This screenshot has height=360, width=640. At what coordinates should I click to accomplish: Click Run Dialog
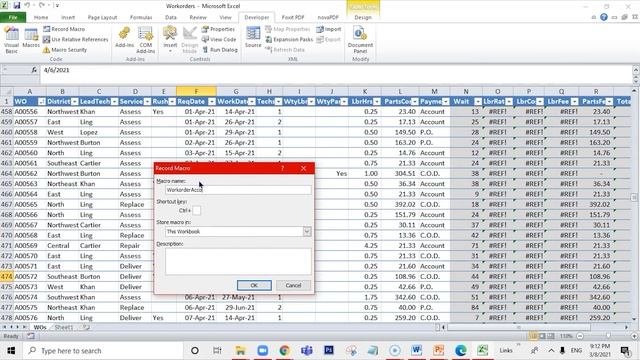(220, 50)
